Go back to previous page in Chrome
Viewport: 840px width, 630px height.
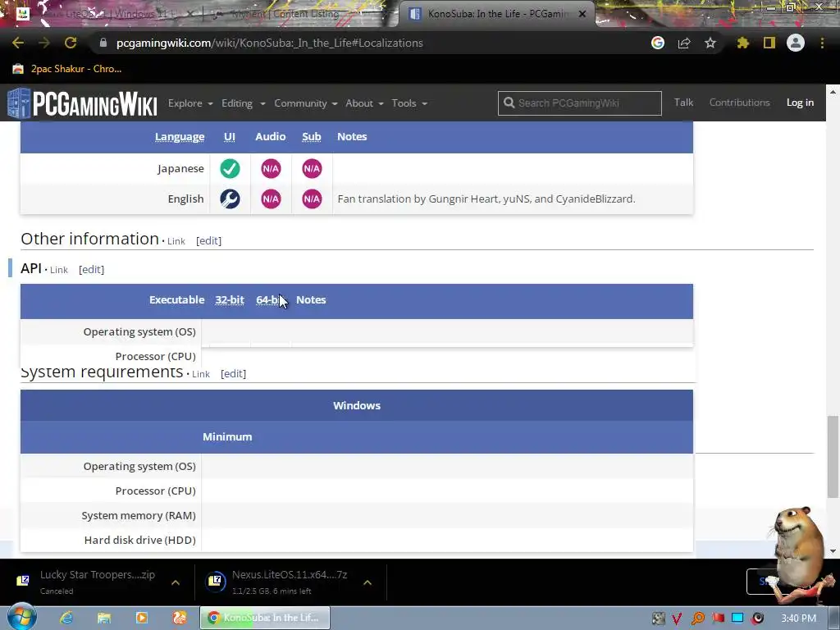[18, 43]
